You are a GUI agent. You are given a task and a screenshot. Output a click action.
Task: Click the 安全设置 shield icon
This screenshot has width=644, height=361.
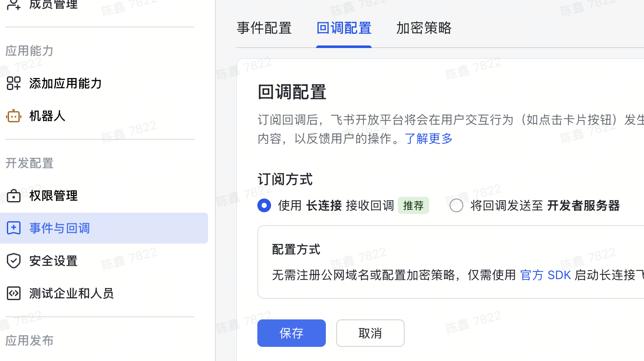click(13, 261)
